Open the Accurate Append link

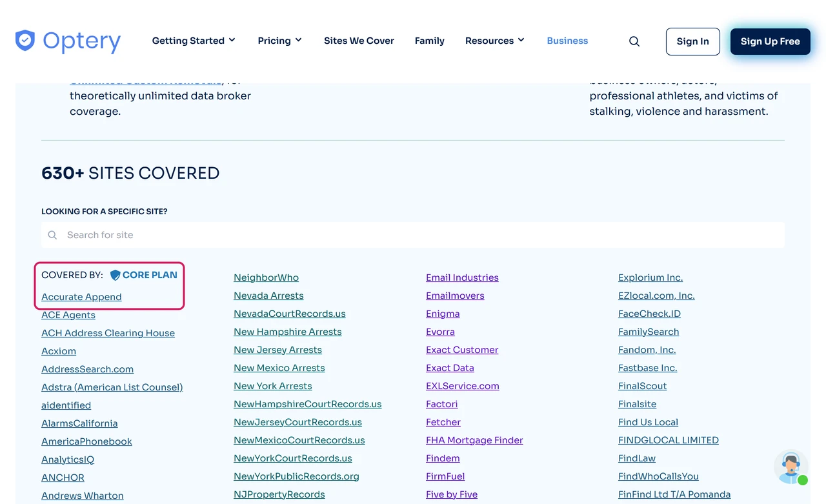pos(81,297)
